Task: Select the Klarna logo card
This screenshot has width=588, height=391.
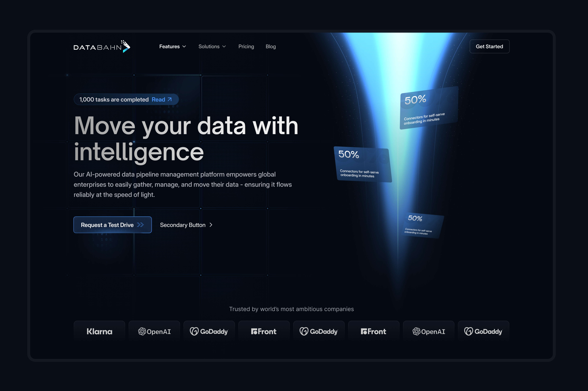Action: coord(99,331)
